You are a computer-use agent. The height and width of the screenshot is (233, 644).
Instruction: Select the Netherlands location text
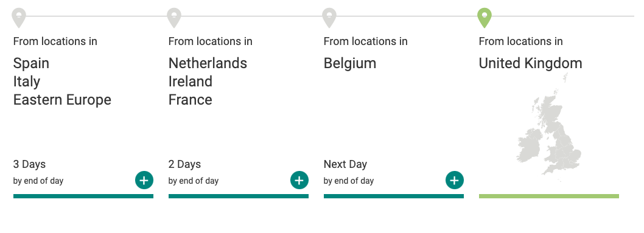208,63
